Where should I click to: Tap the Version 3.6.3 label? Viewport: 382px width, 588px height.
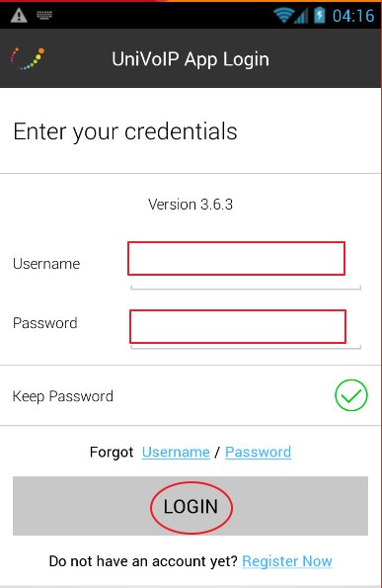click(191, 205)
